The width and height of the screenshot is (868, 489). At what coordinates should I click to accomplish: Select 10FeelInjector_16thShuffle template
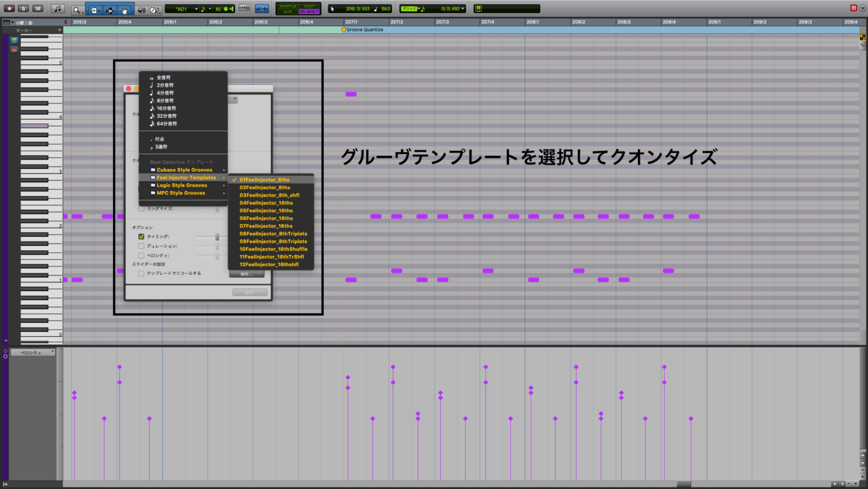tap(271, 249)
